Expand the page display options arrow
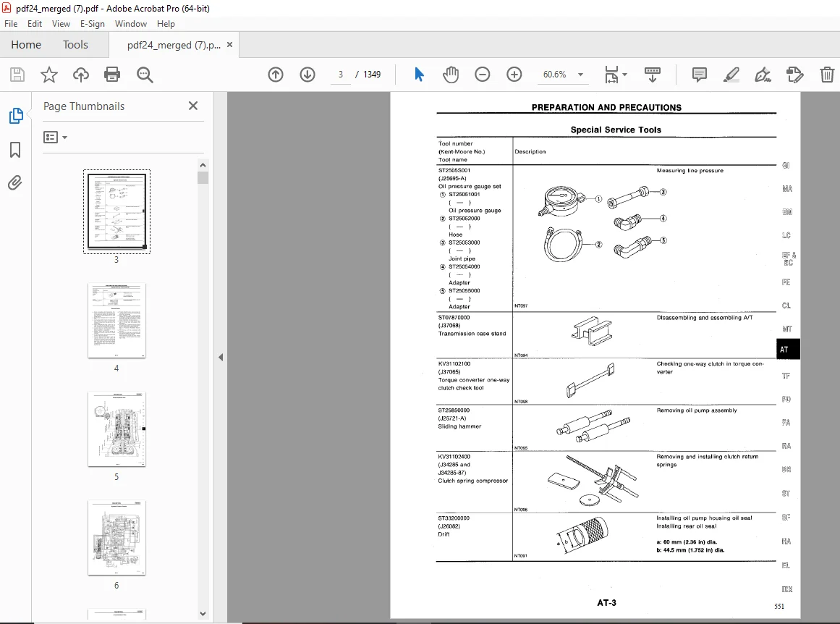Viewport: 840px width, 624px height. pos(624,75)
